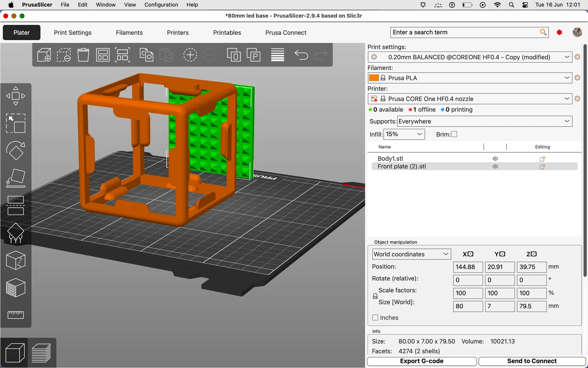Open the Prusa Connect tab

[x=286, y=32]
